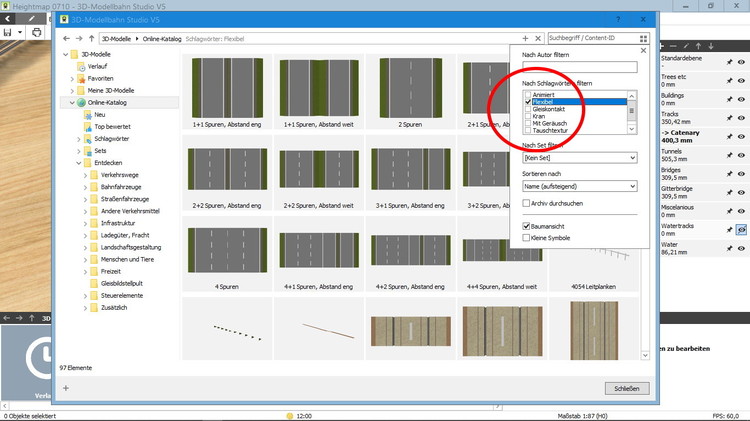Click the plus icon at dialog bottom-left
This screenshot has width=750, height=421.
[66, 388]
